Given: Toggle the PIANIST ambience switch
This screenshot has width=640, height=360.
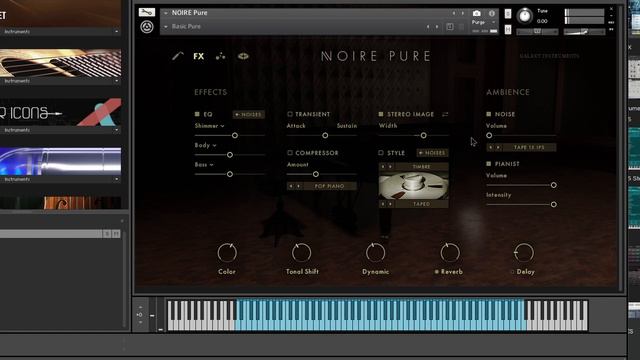Looking at the screenshot, I should pyautogui.click(x=489, y=164).
